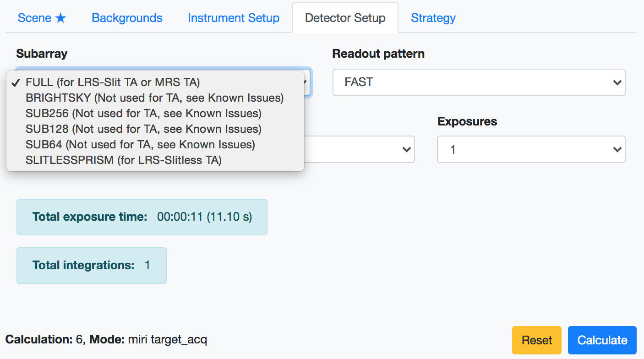
Task: Click the Calculation 6 mode status text
Action: click(x=106, y=340)
